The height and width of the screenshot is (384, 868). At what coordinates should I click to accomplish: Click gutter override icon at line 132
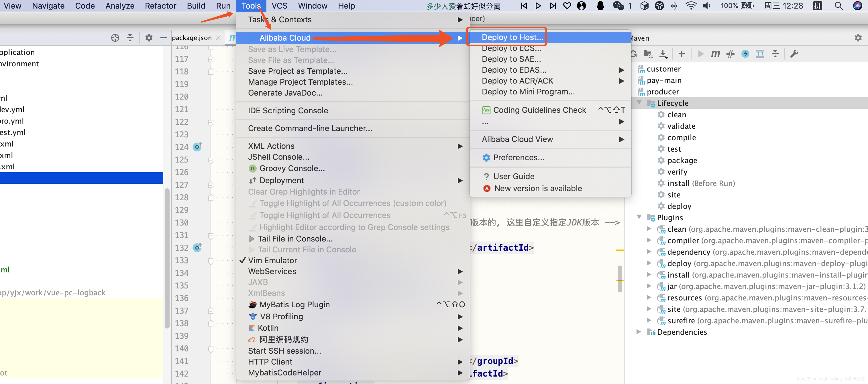coord(197,247)
